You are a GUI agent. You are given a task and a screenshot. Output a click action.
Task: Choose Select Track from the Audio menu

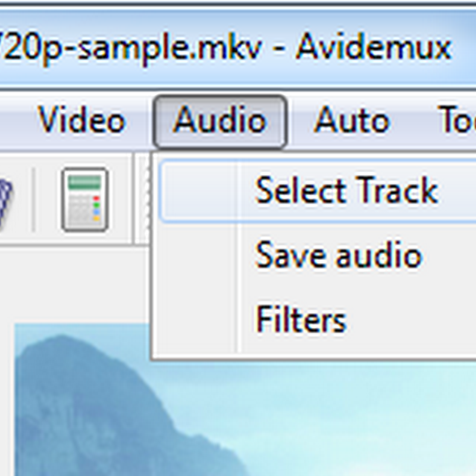346,192
